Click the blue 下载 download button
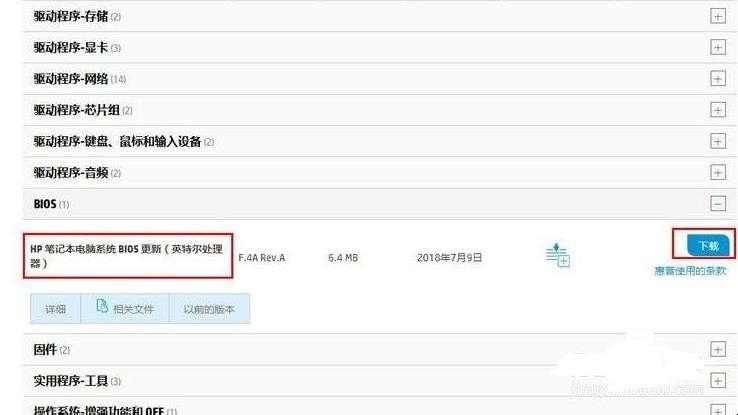The image size is (738, 415). (x=708, y=246)
